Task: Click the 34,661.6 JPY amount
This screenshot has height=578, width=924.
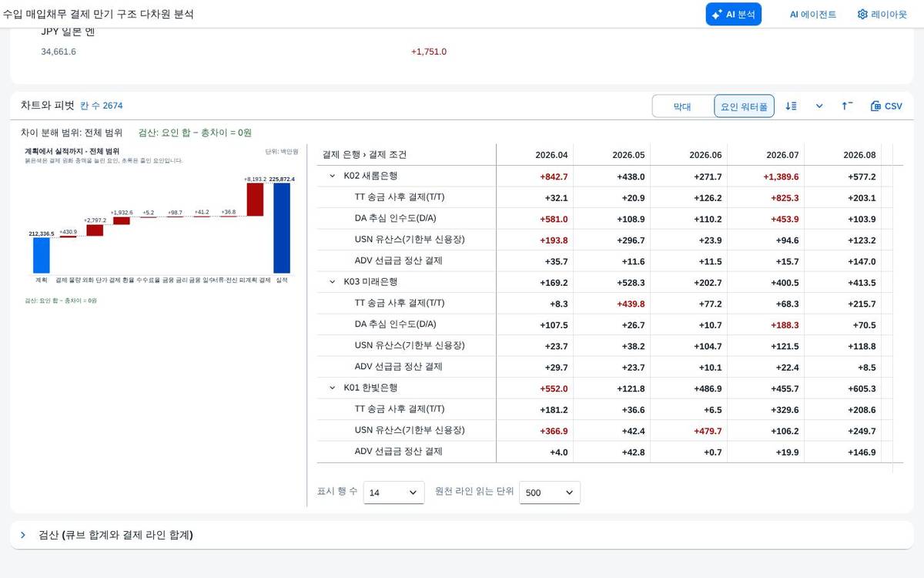Action: (x=59, y=52)
